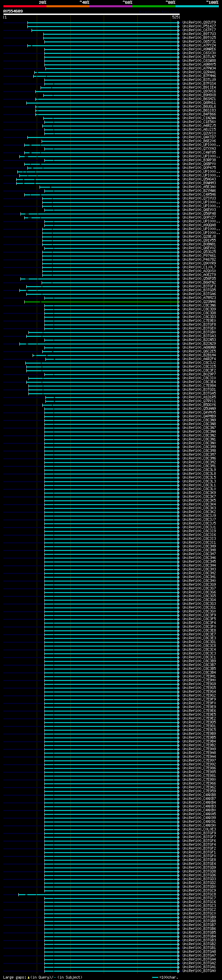The image size is (222, 980).
Task: Select hit label UniRef100_B3TGC8
Action: tap(199, 894)
